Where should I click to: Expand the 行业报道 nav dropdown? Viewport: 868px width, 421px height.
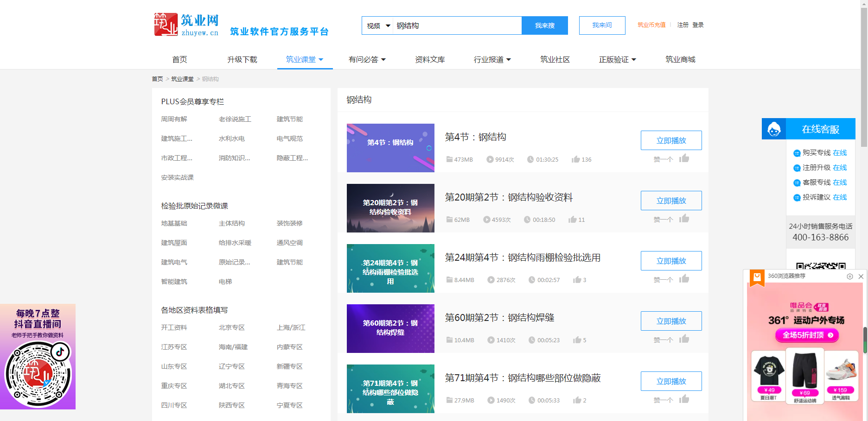509,59
